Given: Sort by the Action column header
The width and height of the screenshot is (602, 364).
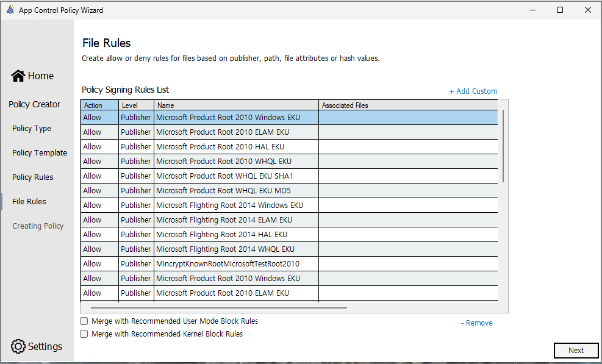Looking at the screenshot, I should tap(99, 105).
